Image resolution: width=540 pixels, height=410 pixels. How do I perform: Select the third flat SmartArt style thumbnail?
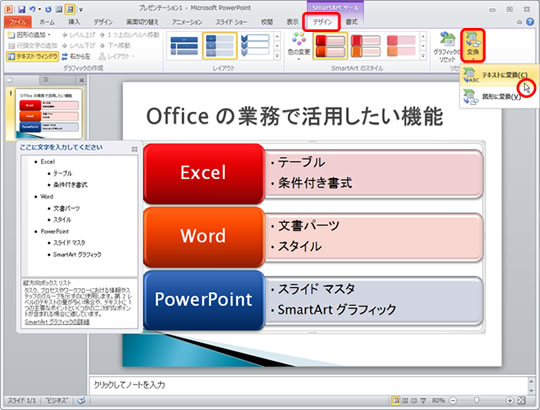[x=401, y=46]
